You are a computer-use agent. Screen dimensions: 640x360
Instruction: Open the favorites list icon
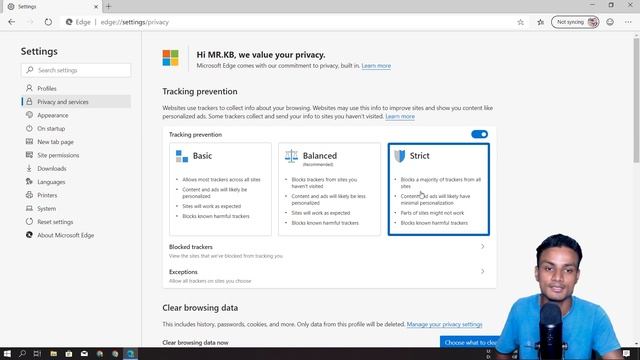[x=540, y=22]
